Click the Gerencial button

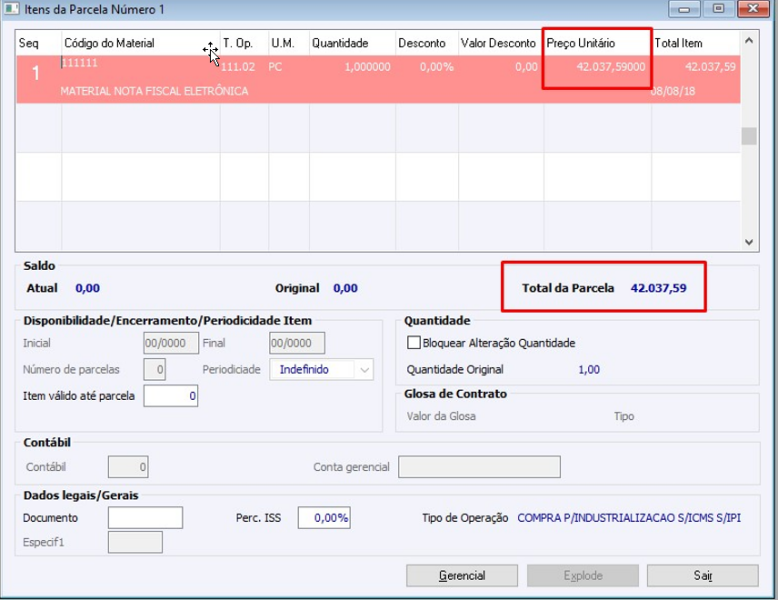462,576
